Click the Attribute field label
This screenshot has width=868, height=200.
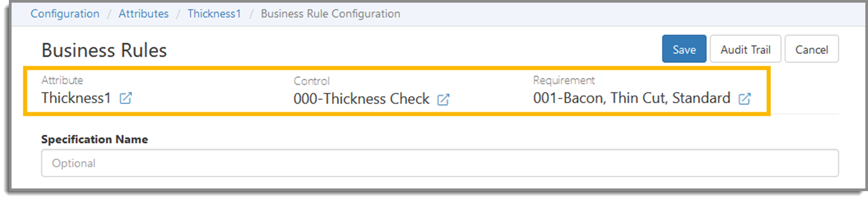click(x=62, y=80)
